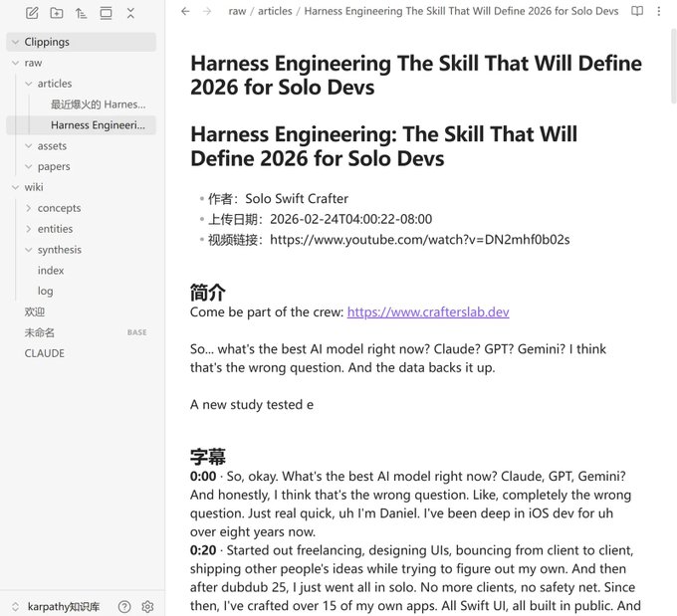Open the CLAUDE note
The height and width of the screenshot is (616, 677).
[x=45, y=353]
